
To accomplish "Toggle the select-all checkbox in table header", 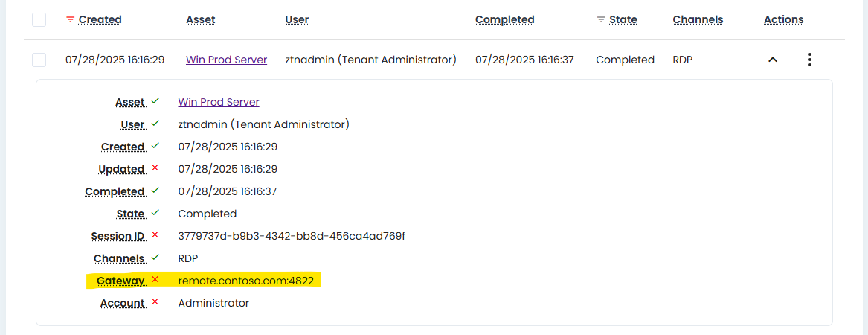I will pos(39,19).
